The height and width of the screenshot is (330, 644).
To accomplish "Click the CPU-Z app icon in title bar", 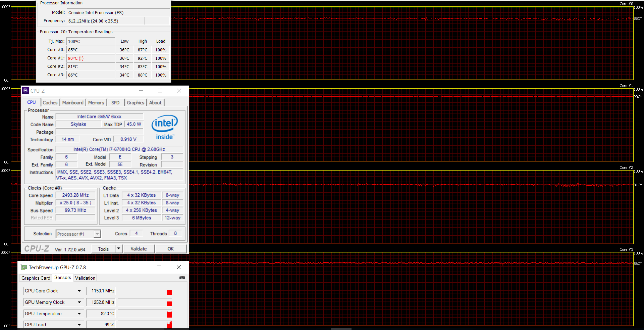I will (x=25, y=91).
